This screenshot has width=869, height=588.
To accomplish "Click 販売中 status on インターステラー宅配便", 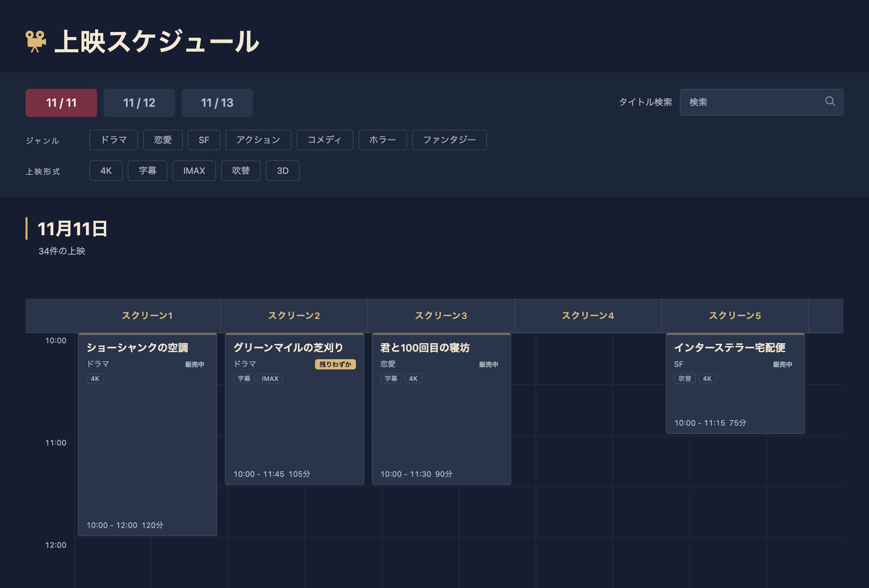I will point(783,364).
